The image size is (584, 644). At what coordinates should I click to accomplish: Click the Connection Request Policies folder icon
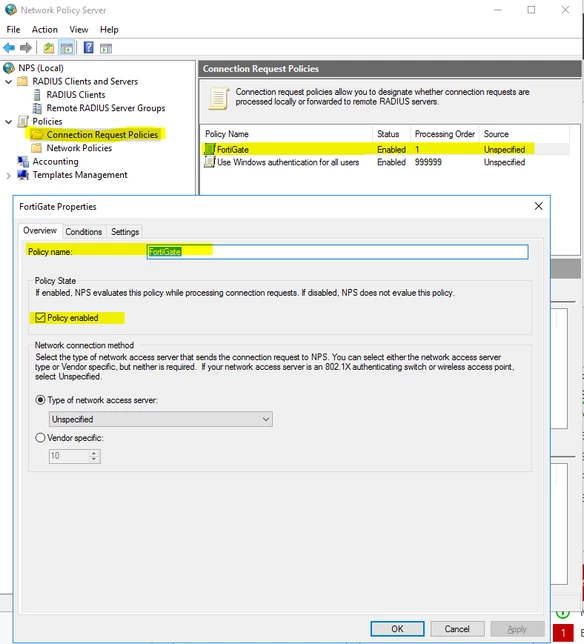(x=37, y=135)
